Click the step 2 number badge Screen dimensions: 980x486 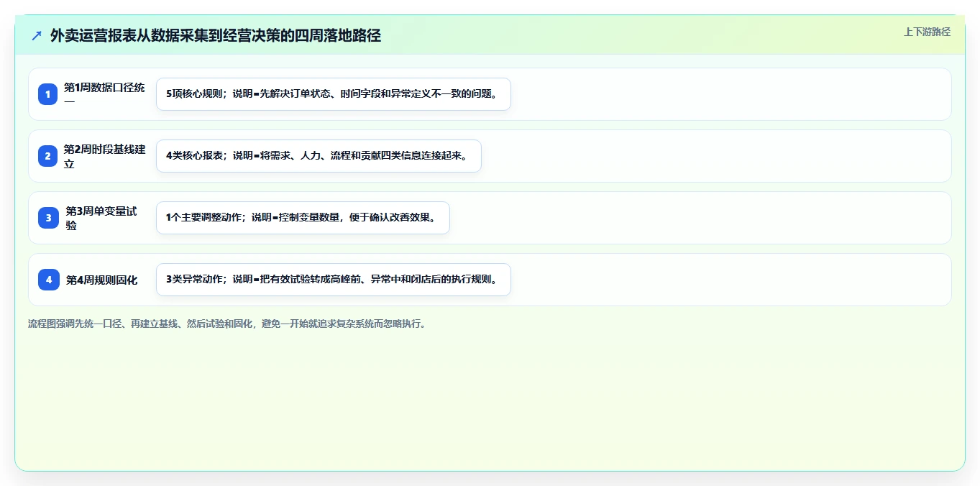tap(48, 156)
